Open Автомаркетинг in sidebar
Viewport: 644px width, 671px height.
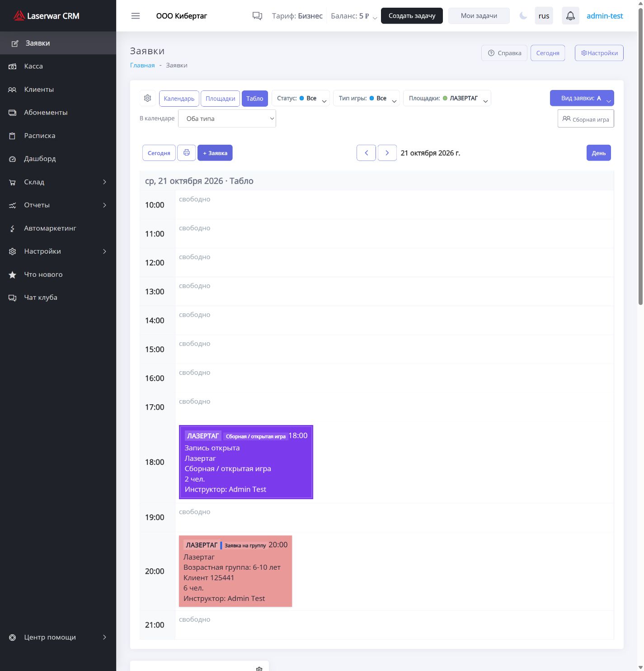click(x=58, y=228)
